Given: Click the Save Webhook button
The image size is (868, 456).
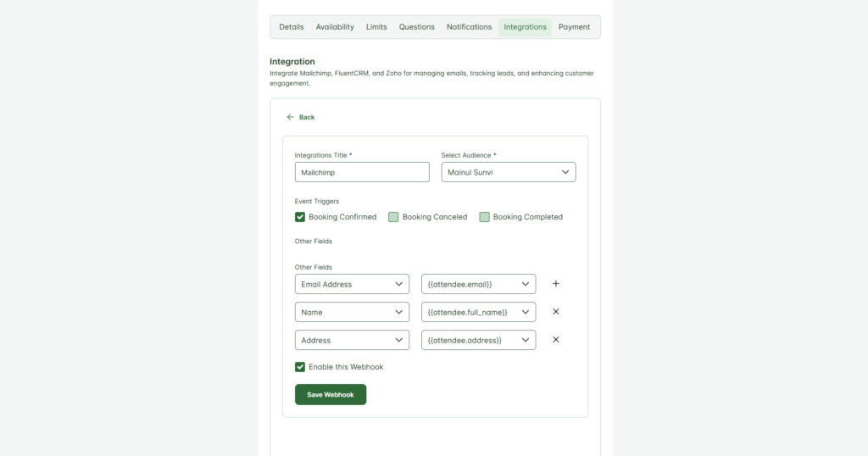Looking at the screenshot, I should click(331, 395).
